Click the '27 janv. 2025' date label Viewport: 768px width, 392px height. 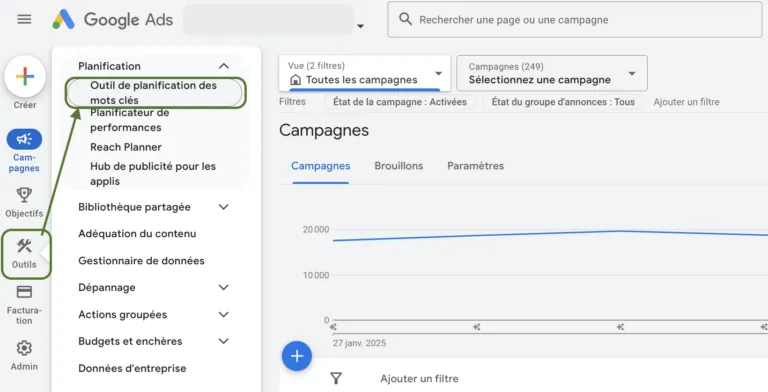[360, 343]
